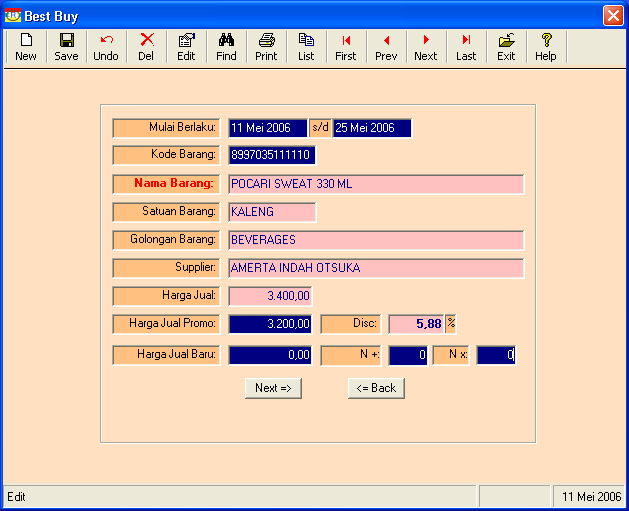Click the '<= Back' button

(376, 388)
